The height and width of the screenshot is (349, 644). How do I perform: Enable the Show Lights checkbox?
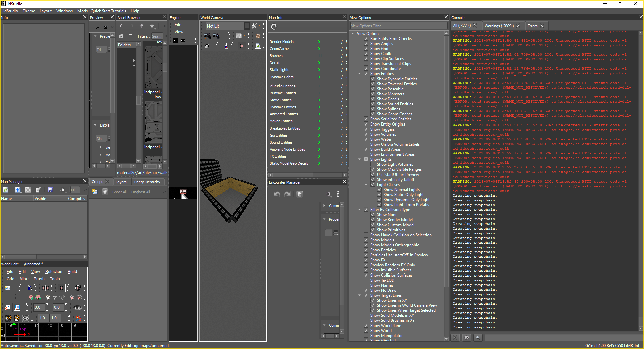366,159
